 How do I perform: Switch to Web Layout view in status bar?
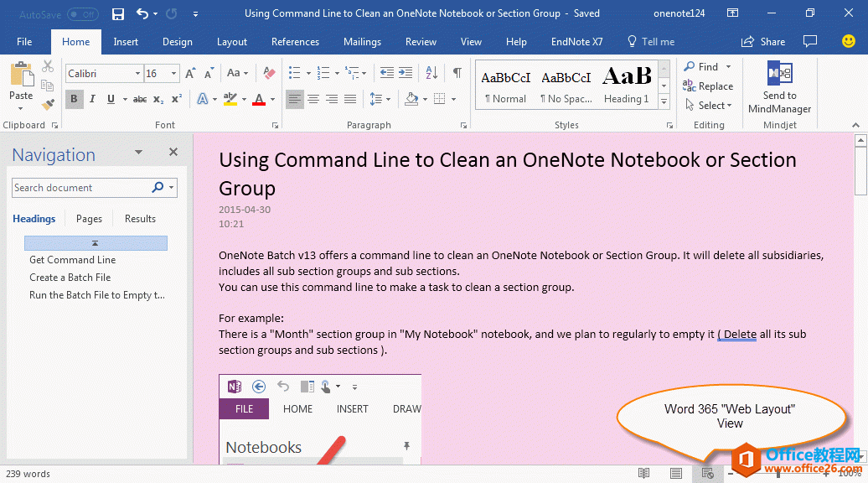click(x=708, y=473)
